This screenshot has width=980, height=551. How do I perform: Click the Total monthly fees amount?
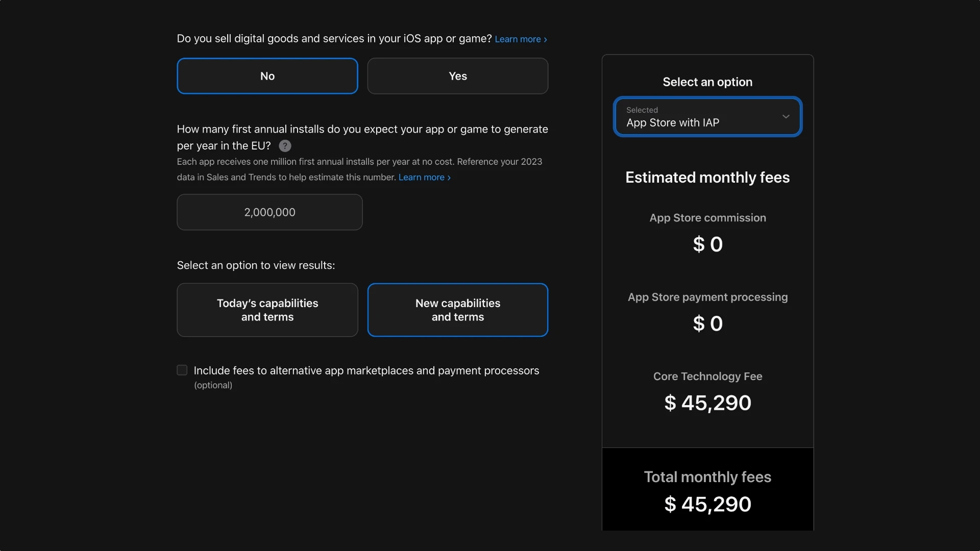[707, 505]
